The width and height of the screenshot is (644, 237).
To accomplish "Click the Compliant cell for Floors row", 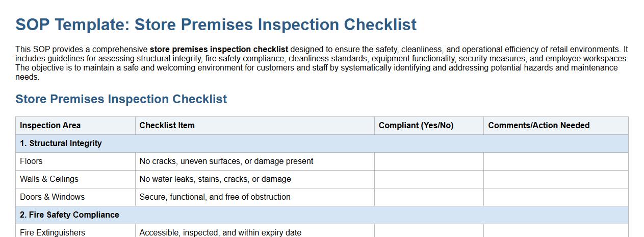I will 428,161.
